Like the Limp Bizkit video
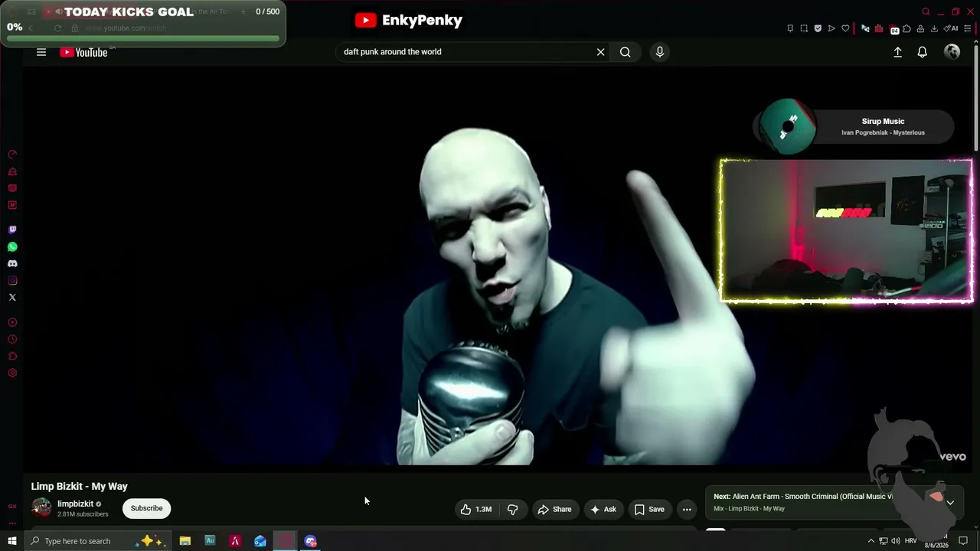Viewport: 980px width, 551px height. click(x=475, y=509)
